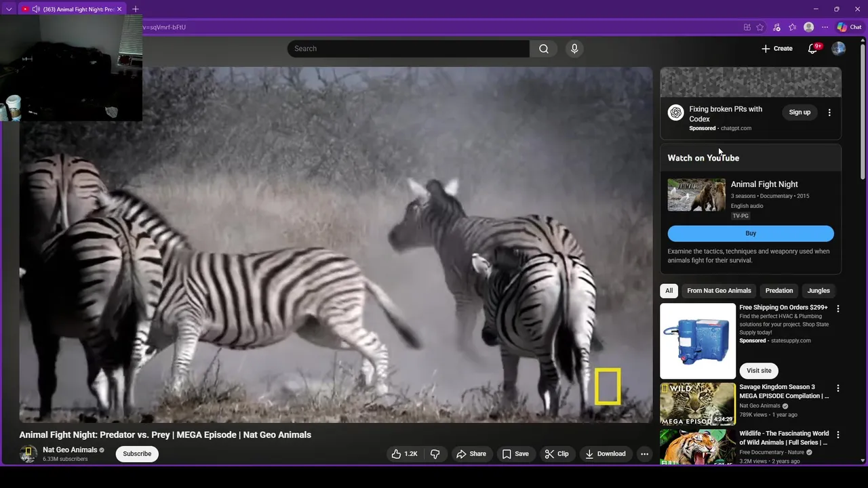
Task: Click the zebra video player
Action: [x=336, y=245]
